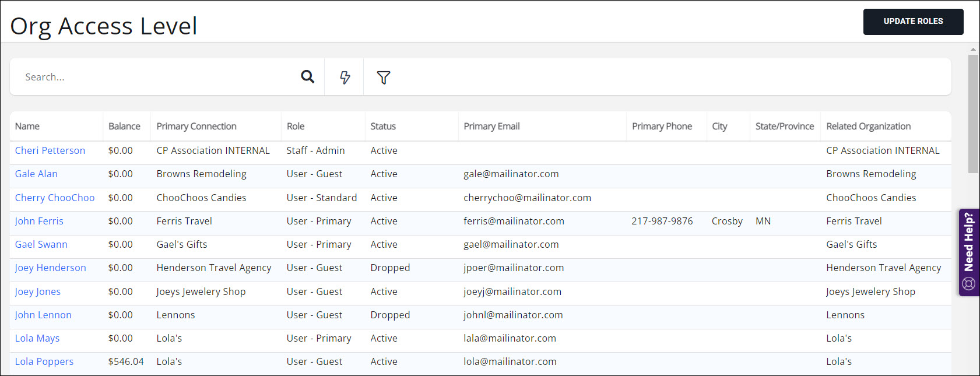Open the filter funnel icon

[383, 77]
